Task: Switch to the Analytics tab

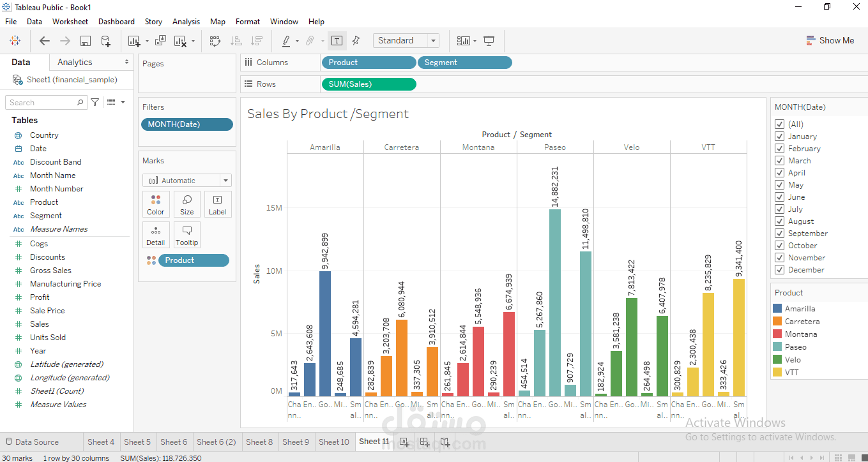Action: pos(75,62)
